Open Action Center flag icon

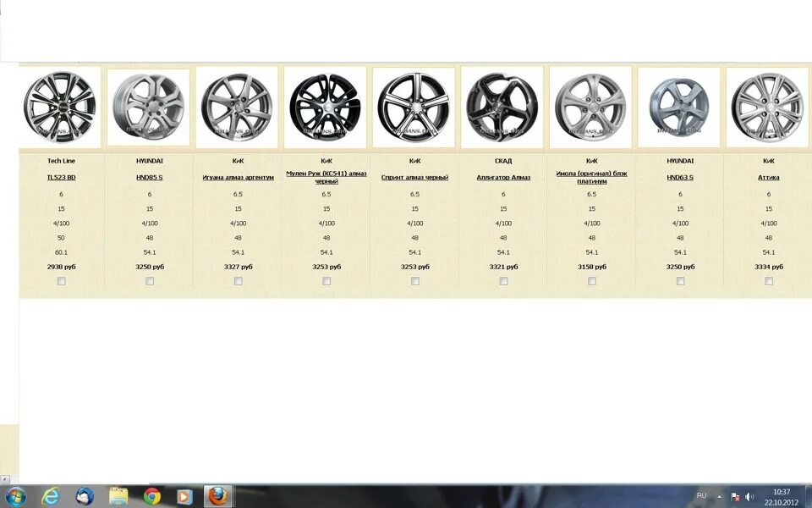coord(735,497)
